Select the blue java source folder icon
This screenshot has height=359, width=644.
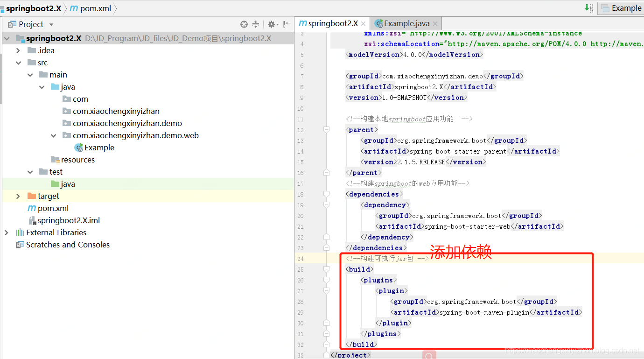pyautogui.click(x=55, y=87)
